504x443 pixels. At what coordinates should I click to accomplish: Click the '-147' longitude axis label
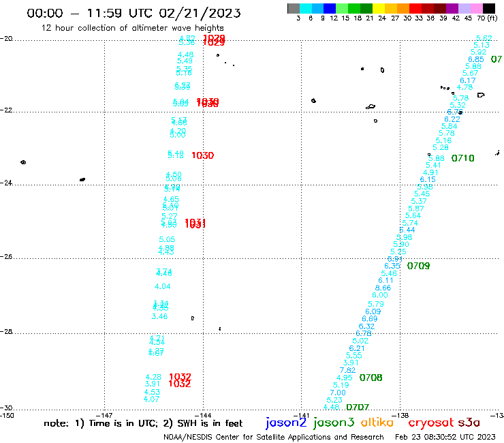click(x=104, y=415)
